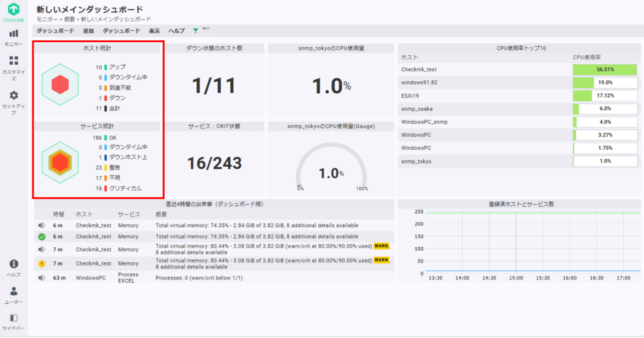Click the 56.51% CPU usage bar
Image resolution: width=644 pixels, height=338 pixels.
[605, 69]
